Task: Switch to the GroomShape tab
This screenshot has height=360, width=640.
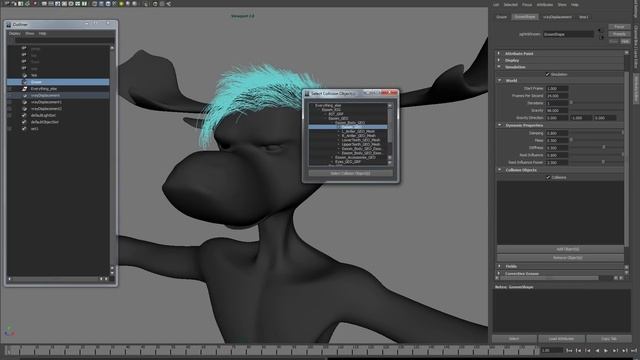Action: coord(525,17)
